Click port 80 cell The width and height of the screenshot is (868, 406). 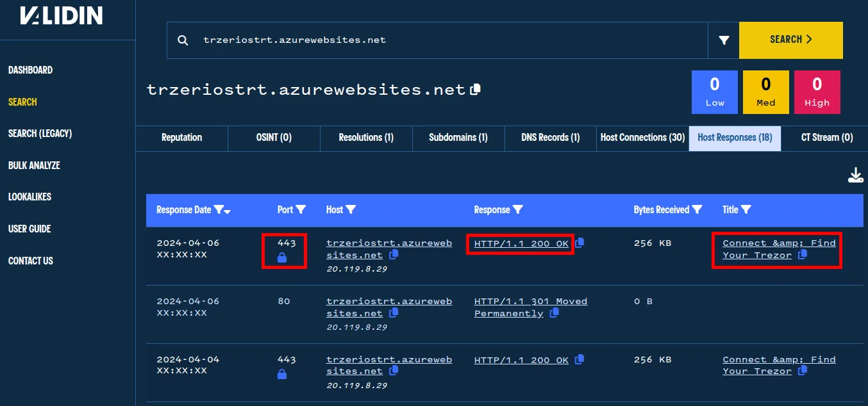(283, 302)
